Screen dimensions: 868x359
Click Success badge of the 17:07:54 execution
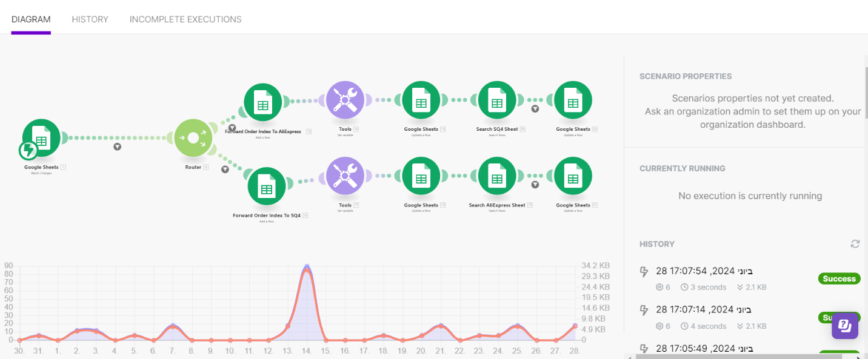(840, 278)
